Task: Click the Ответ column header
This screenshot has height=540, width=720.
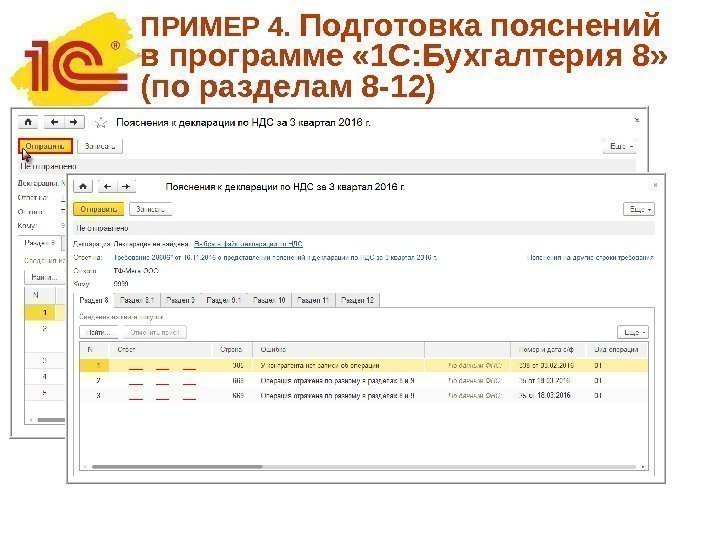Action: [161, 349]
